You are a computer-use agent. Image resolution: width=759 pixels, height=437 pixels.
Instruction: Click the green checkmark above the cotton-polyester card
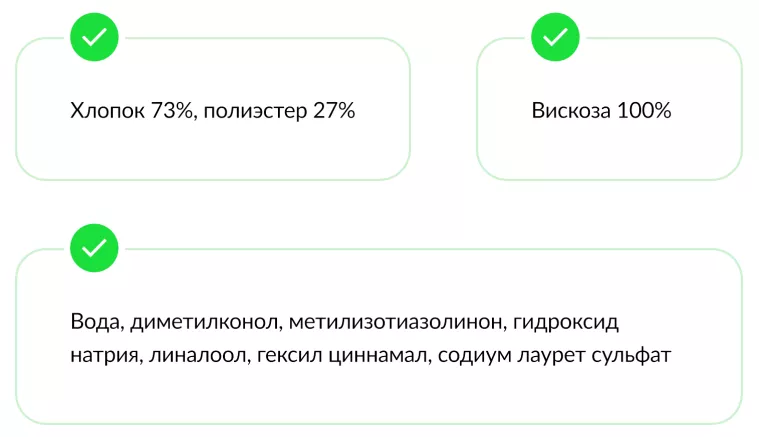94,38
